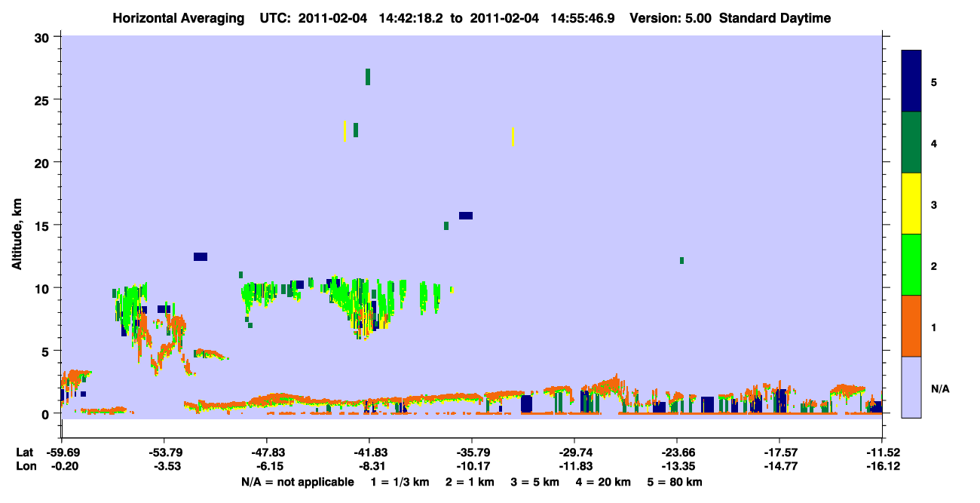The image size is (980, 503).
Task: Click the small green marker near 12 km at right
Action: click(x=681, y=260)
